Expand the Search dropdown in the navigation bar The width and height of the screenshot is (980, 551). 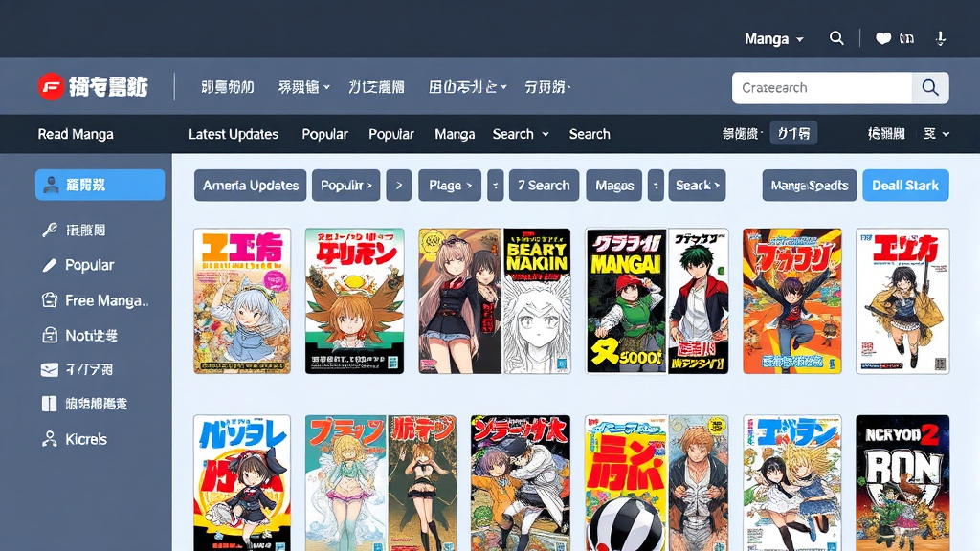[520, 134]
